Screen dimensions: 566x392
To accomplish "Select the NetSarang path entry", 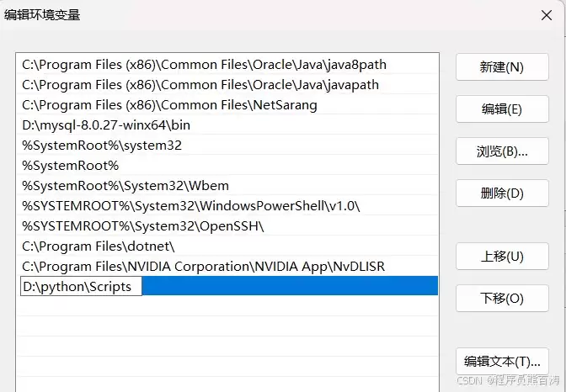I will pos(227,105).
